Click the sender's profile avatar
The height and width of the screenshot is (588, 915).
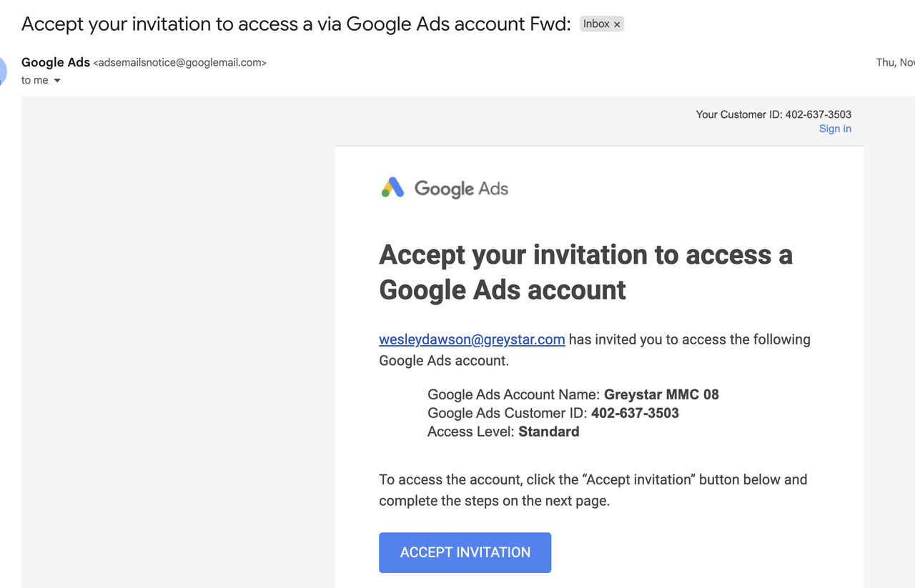[2, 71]
